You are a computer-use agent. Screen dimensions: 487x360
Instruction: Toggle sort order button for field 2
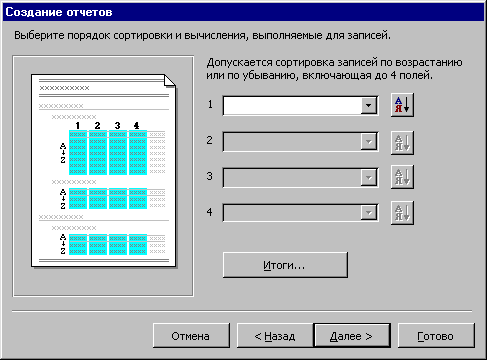click(402, 143)
